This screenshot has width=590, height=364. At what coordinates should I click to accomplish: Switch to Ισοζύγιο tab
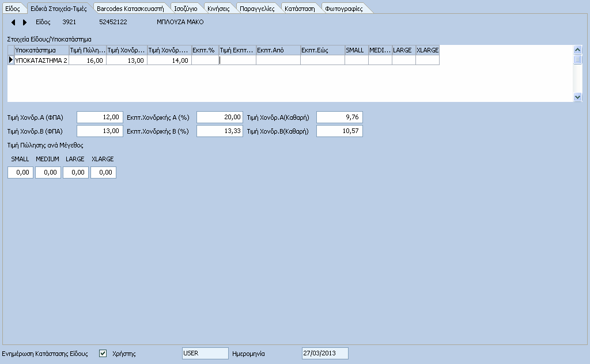(186, 8)
